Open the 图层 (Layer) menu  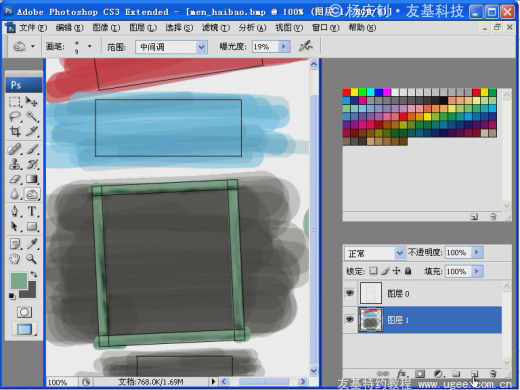[x=143, y=28]
